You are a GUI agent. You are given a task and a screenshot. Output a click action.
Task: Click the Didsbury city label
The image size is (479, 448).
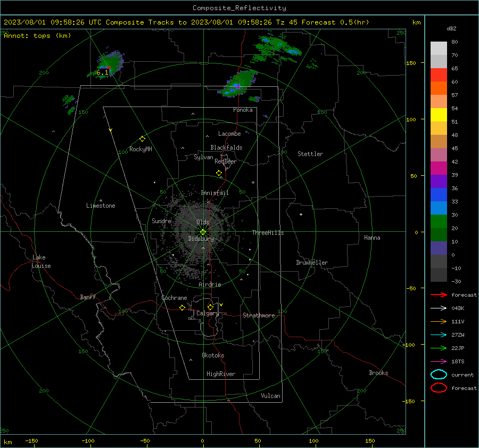[201, 239]
